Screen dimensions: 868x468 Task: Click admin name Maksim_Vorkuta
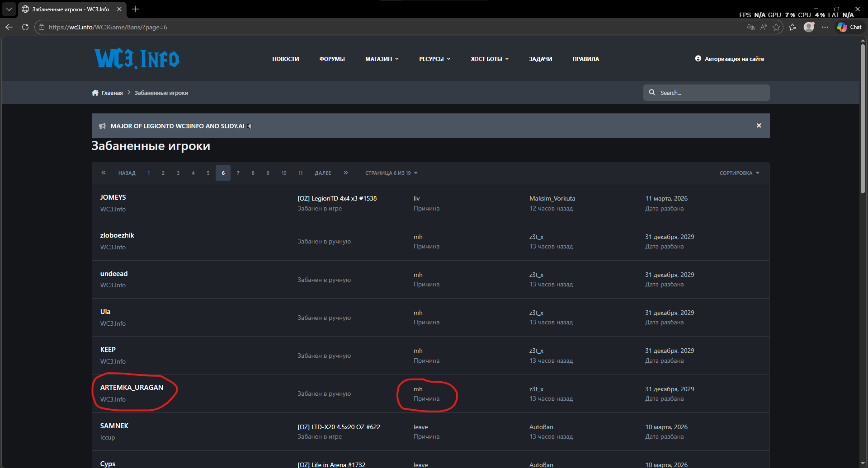point(552,198)
